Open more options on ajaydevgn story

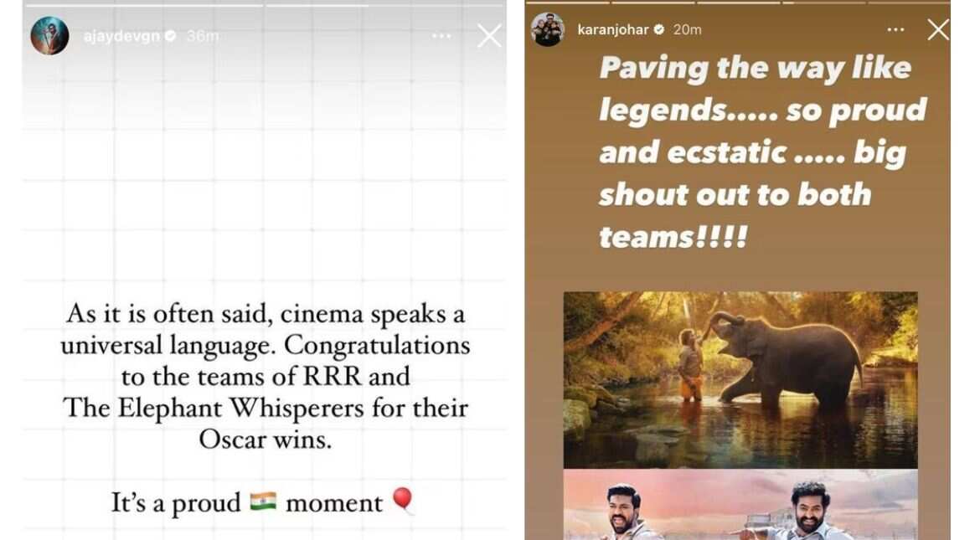(x=441, y=36)
